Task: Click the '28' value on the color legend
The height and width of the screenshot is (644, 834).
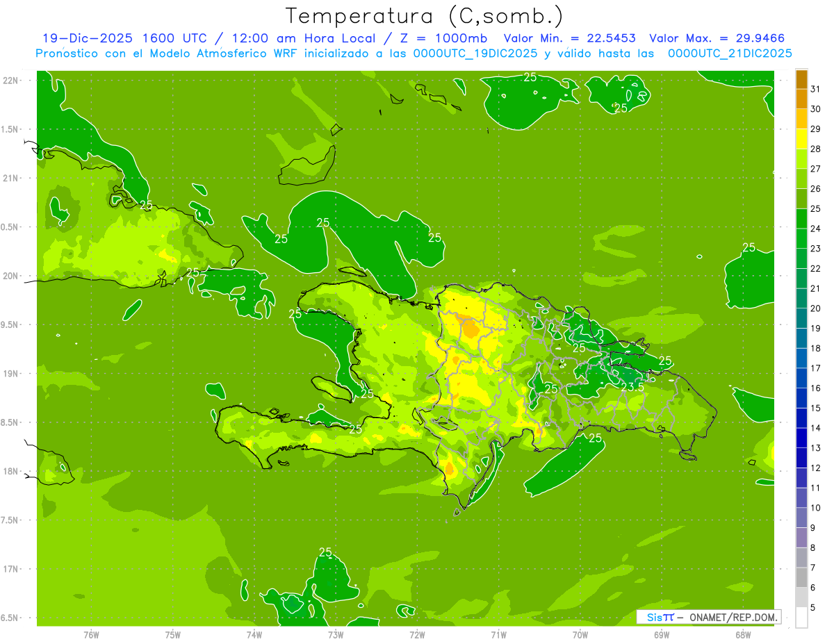Action: (x=815, y=149)
